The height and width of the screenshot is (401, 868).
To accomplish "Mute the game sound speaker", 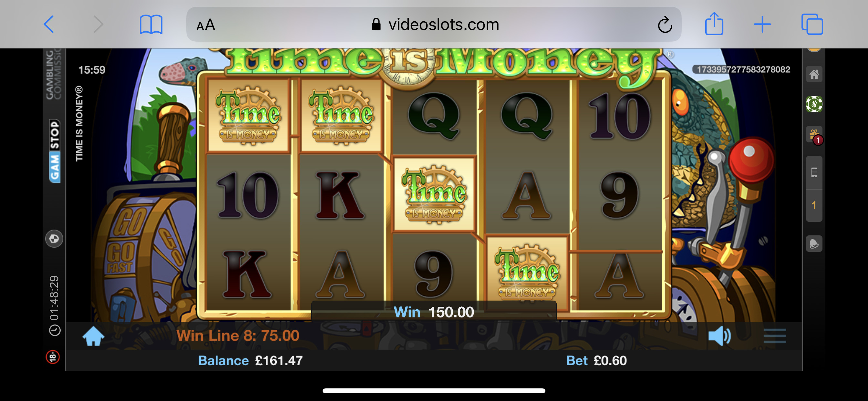I will (x=719, y=336).
